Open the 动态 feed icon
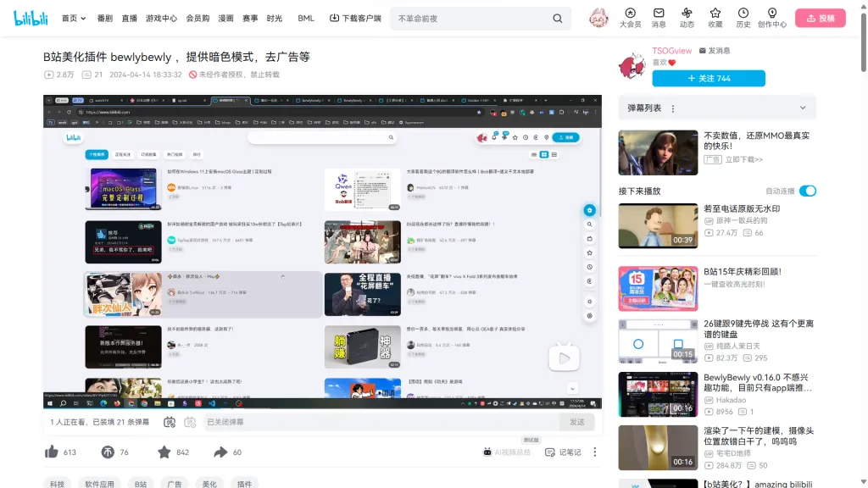 [687, 18]
